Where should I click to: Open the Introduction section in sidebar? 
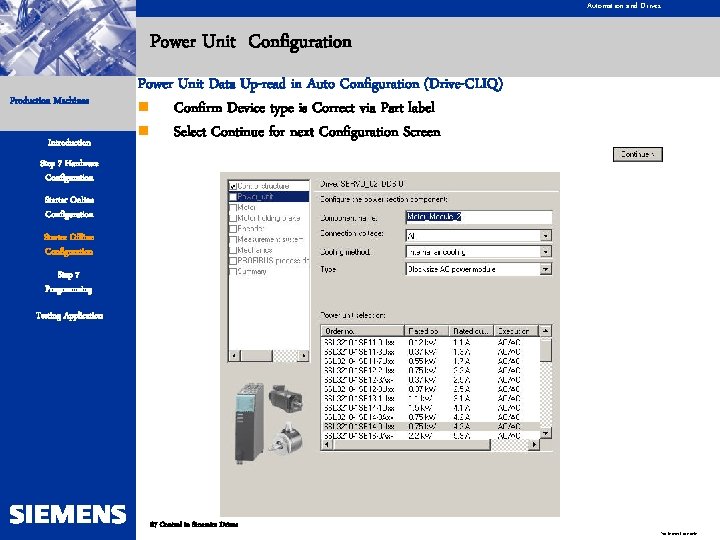coord(69,142)
